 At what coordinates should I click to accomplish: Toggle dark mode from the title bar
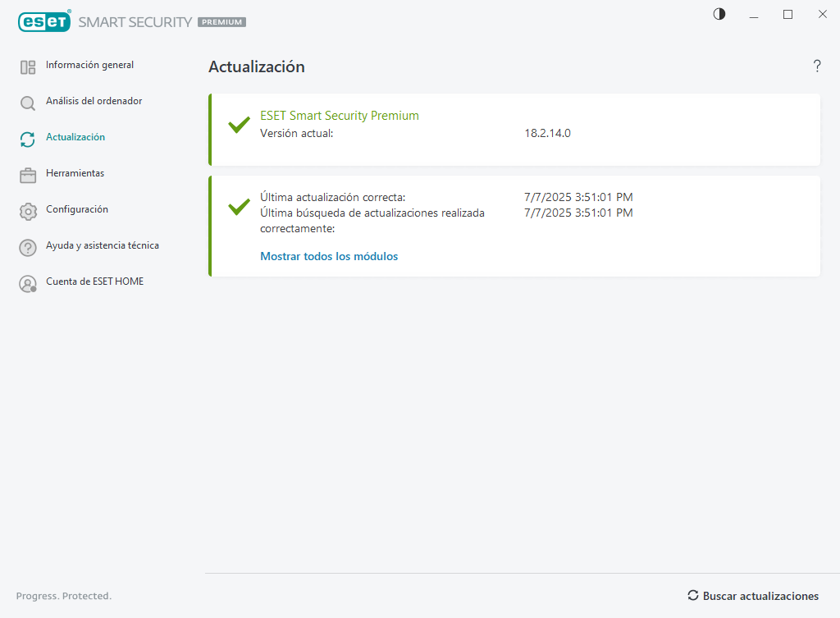point(719,14)
